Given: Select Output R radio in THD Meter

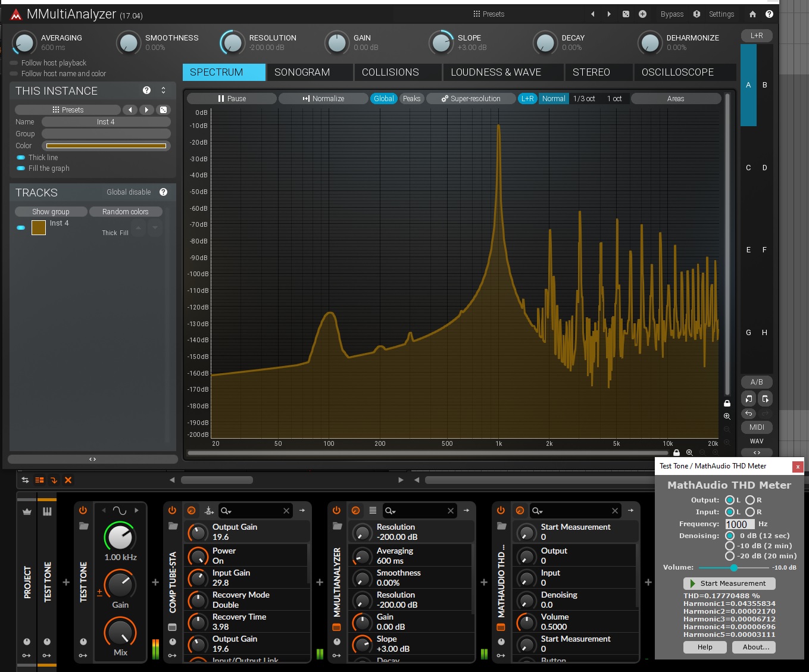Looking at the screenshot, I should [750, 500].
